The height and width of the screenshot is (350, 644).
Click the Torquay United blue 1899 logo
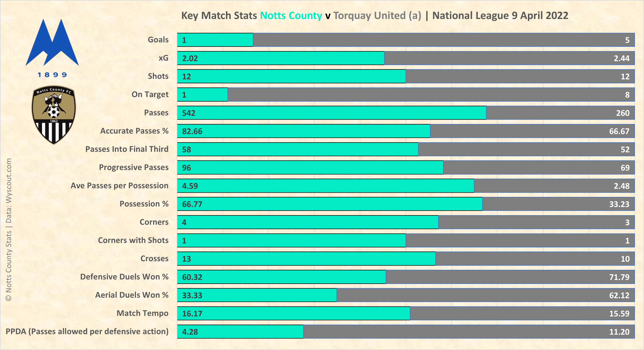(52, 48)
